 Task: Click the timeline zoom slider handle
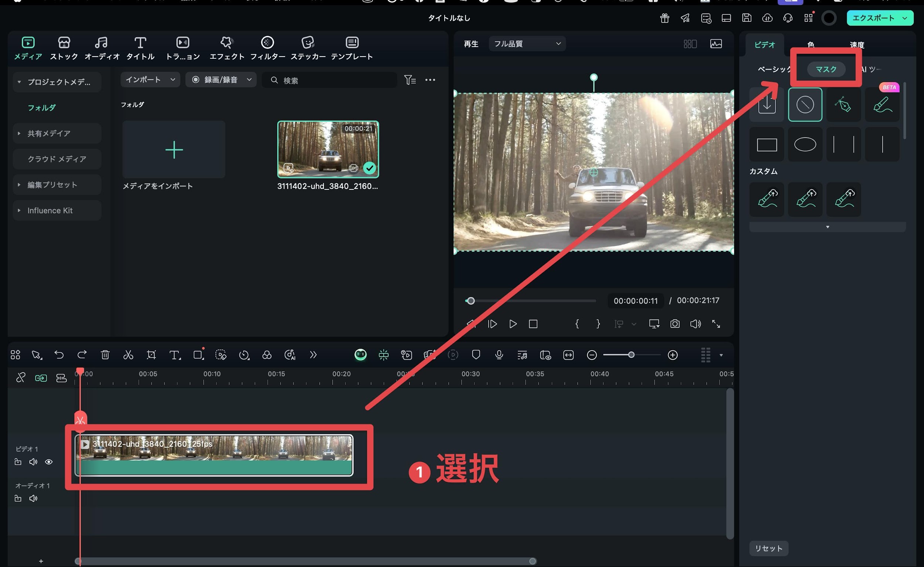631,355
